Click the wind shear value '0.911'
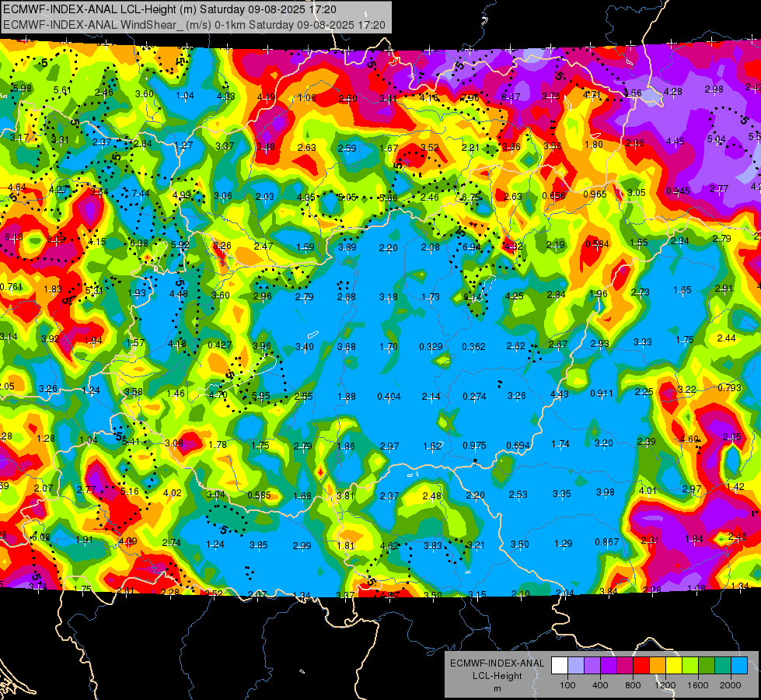Image resolution: width=761 pixels, height=700 pixels. click(x=602, y=393)
